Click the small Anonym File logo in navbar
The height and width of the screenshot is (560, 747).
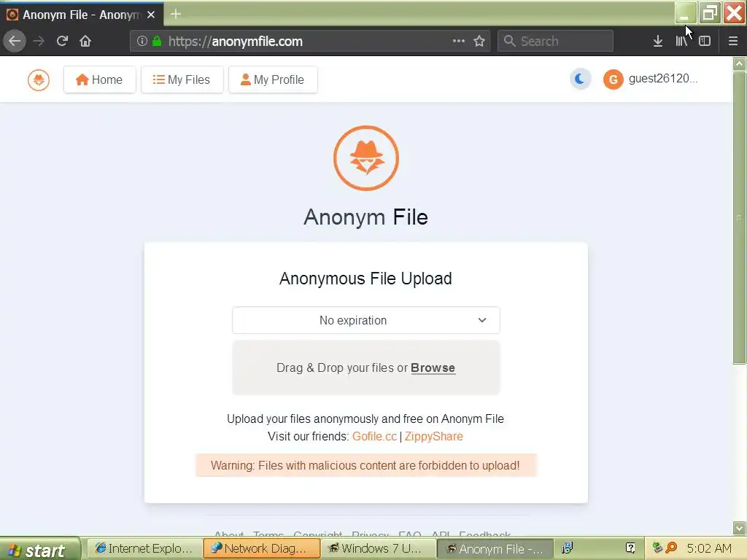pyautogui.click(x=39, y=79)
